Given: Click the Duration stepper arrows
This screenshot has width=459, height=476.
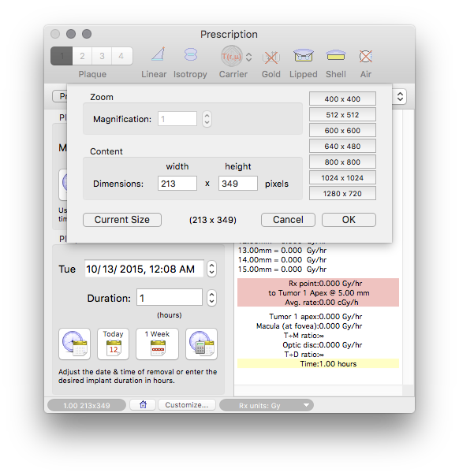Looking at the screenshot, I should tap(211, 298).
